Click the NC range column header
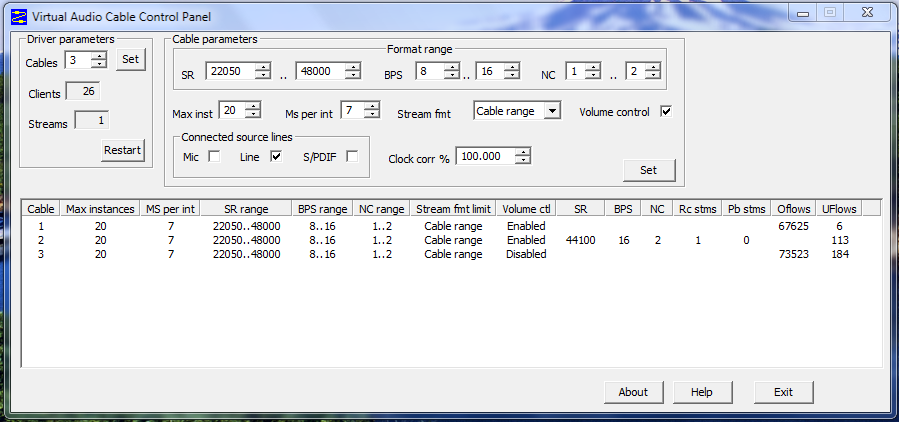899x422 pixels. [x=382, y=209]
